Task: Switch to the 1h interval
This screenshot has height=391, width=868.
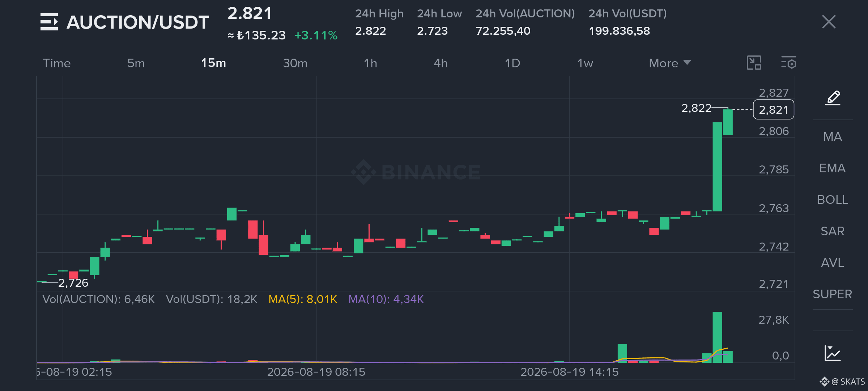Action: coord(370,63)
